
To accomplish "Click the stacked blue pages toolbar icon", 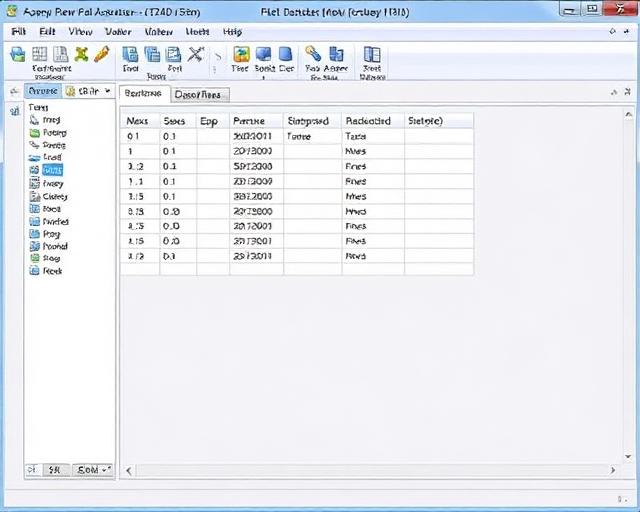I will point(153,54).
